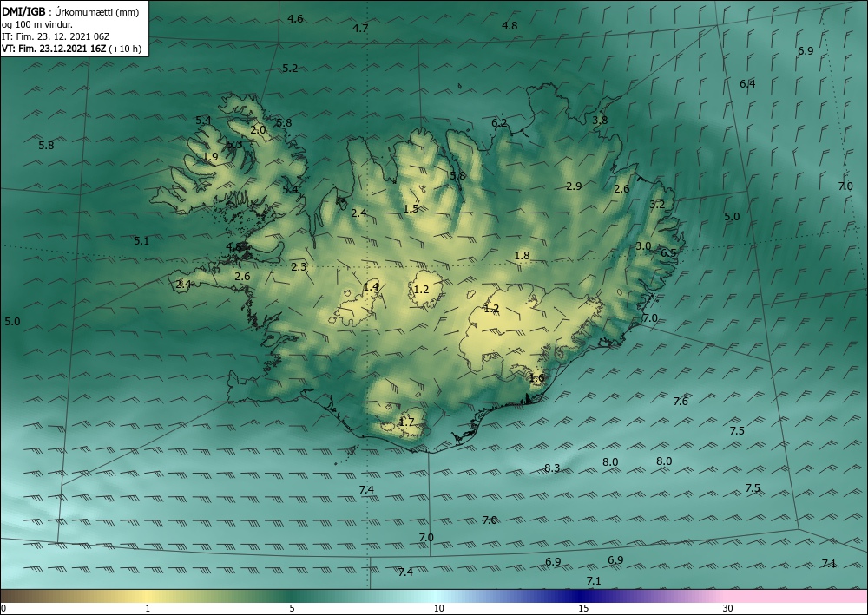Click the 3.0 value on the map
868x615 pixels.
tap(643, 246)
